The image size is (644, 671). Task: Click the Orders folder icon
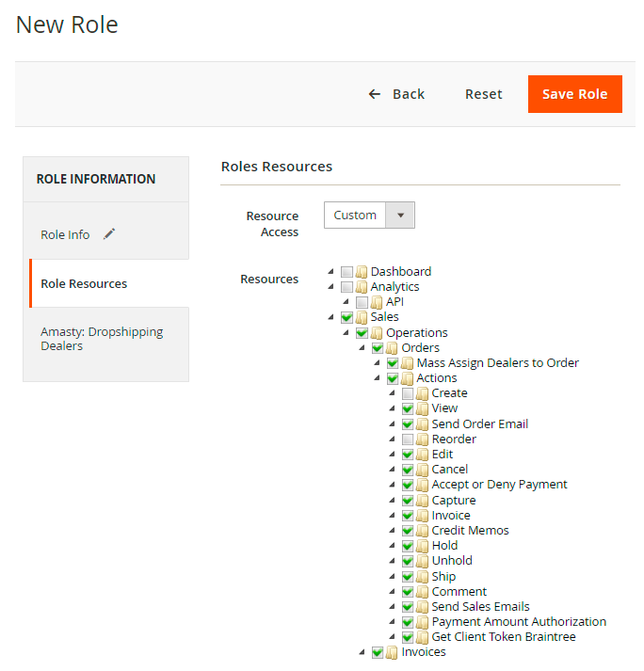393,348
